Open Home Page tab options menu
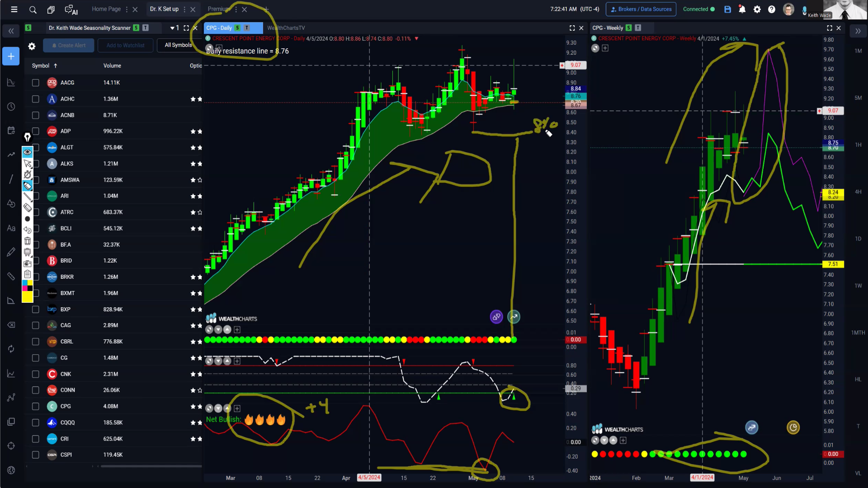 click(127, 9)
